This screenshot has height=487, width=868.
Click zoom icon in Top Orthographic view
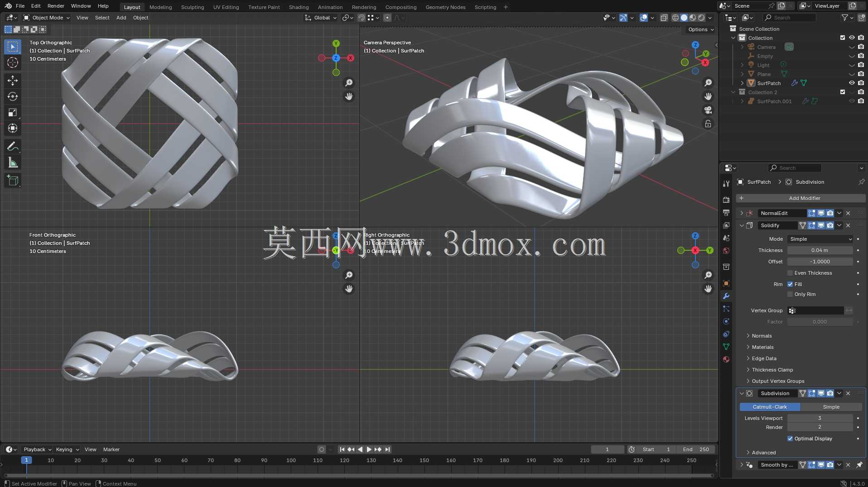point(349,83)
